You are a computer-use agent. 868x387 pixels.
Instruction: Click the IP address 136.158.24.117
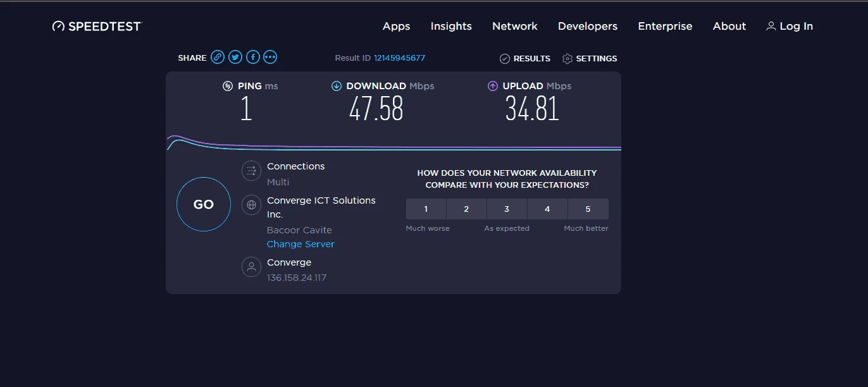click(x=297, y=278)
